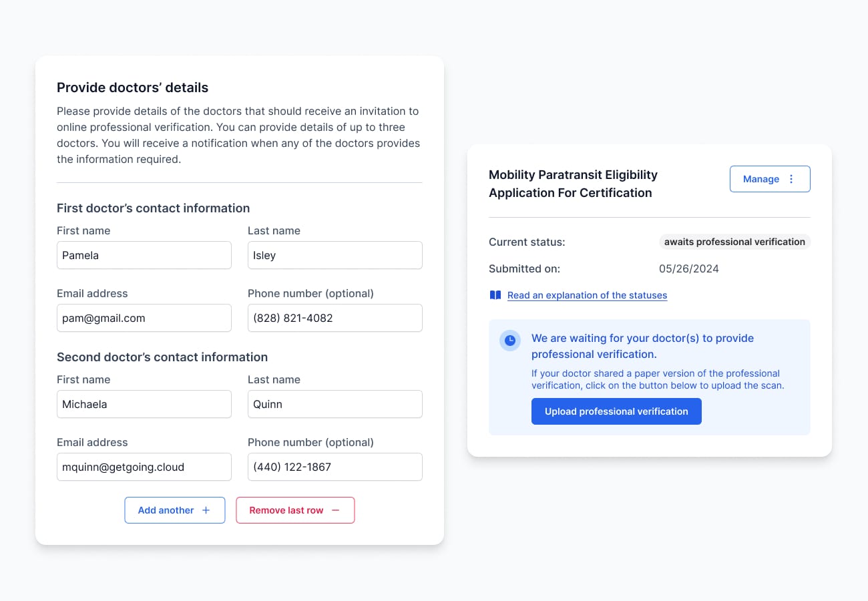Viewport: 868px width, 601px height.
Task: Select phone field with (440) 122-1867
Action: click(x=335, y=467)
